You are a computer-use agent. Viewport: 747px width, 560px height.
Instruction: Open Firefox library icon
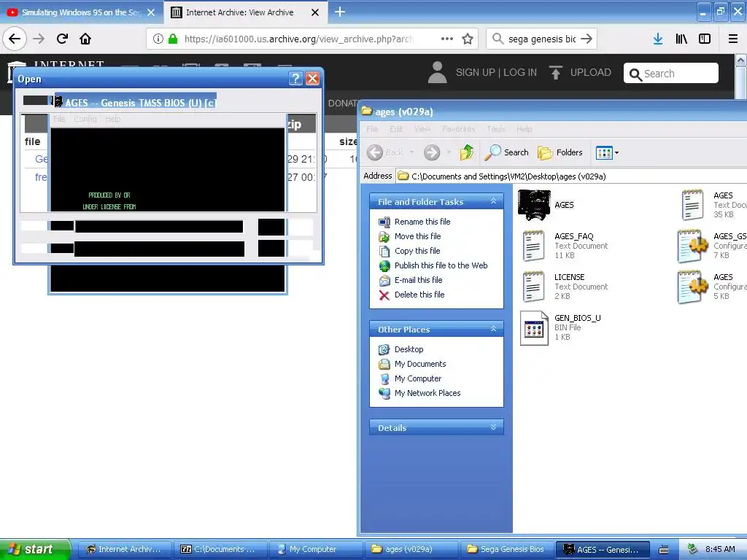(x=681, y=39)
